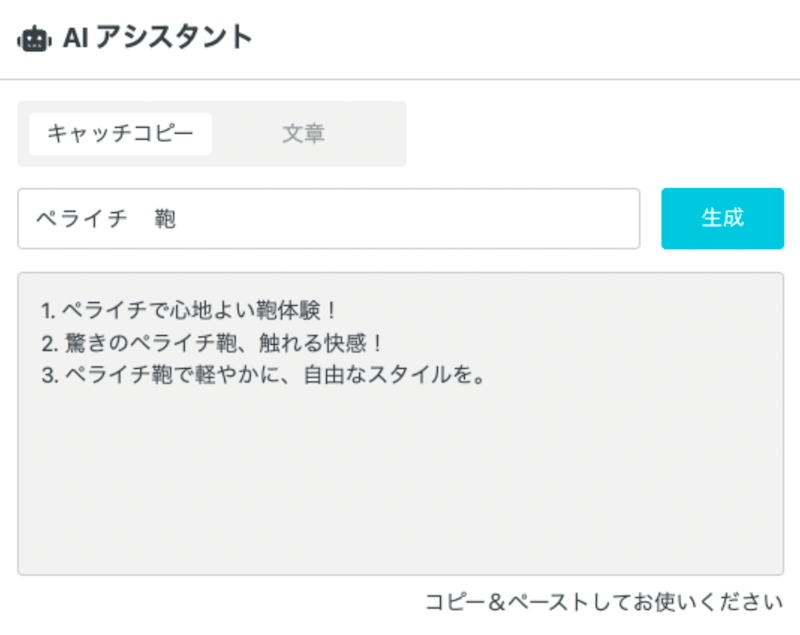800x635 pixels.
Task: Focus the keyword input field
Action: [400, 218]
